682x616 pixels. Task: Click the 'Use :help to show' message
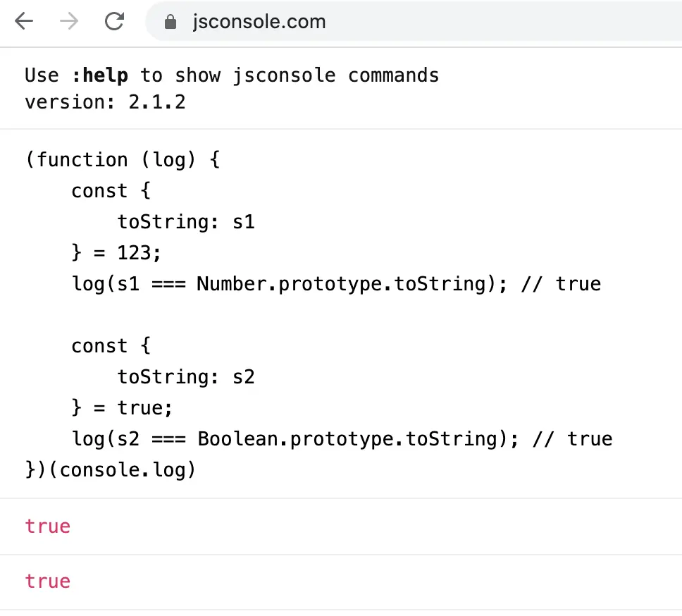(232, 75)
